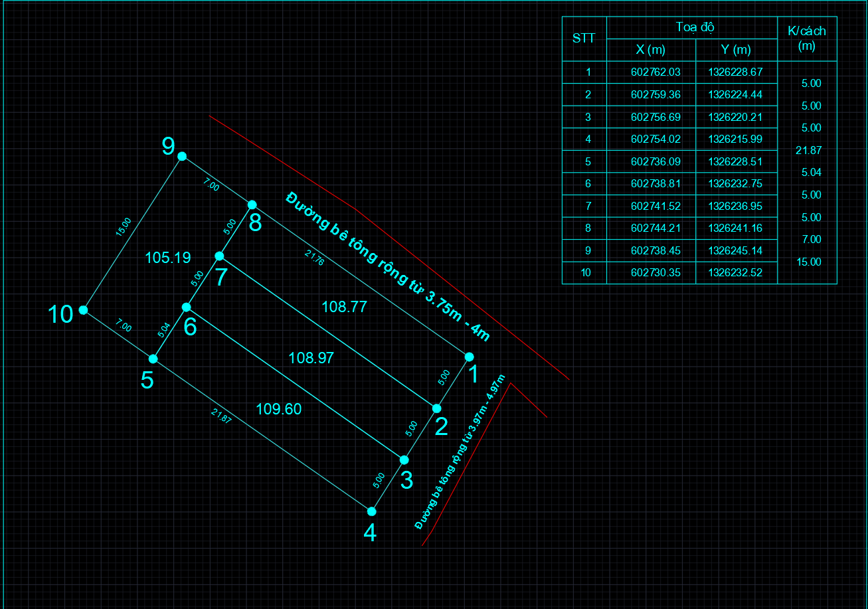Select the 21.76 dimension text on the drawing
868x609 pixels.
[314, 258]
